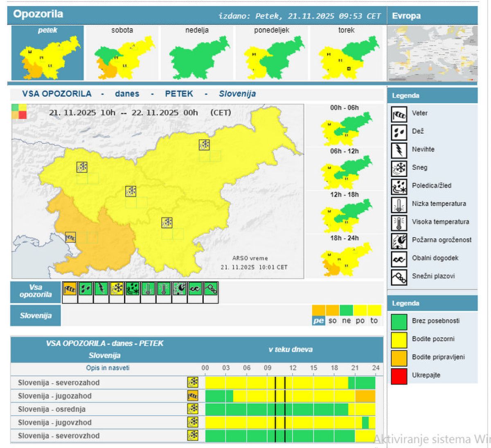Viewport: 491px width, 448px height.
Task: Choose the avalanche warning filter icon
Action: tap(211, 289)
